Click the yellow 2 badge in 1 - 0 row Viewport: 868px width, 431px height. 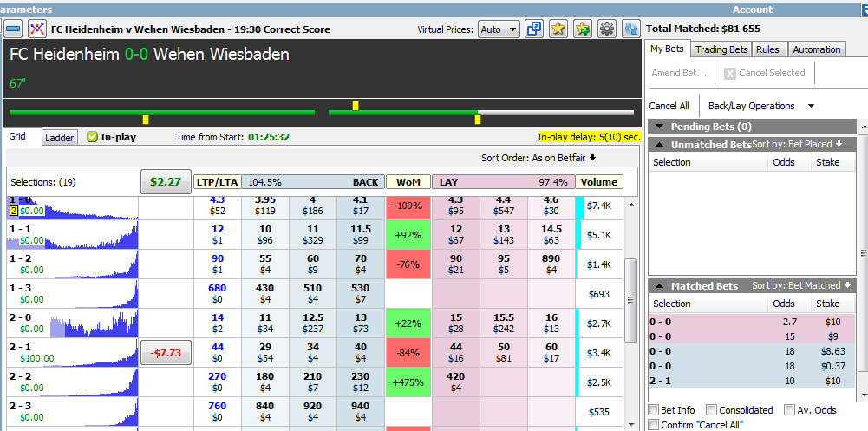pos(13,210)
